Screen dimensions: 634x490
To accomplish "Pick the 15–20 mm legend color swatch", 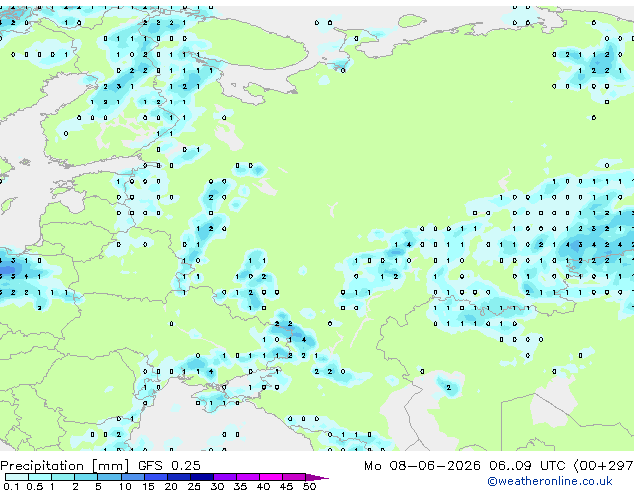I will (x=155, y=477).
